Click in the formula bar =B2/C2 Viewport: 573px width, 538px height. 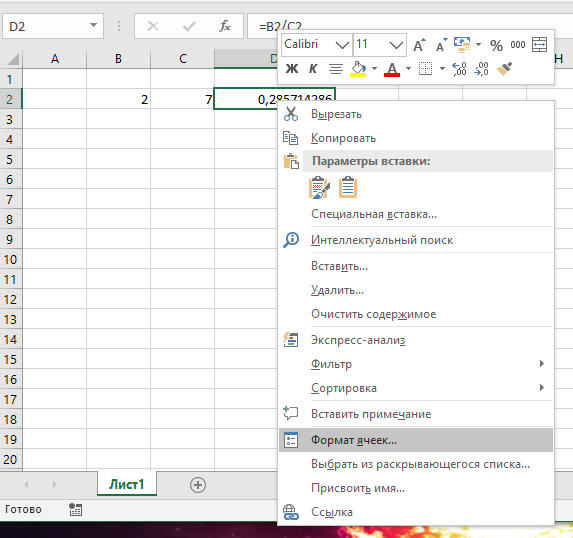pos(409,26)
